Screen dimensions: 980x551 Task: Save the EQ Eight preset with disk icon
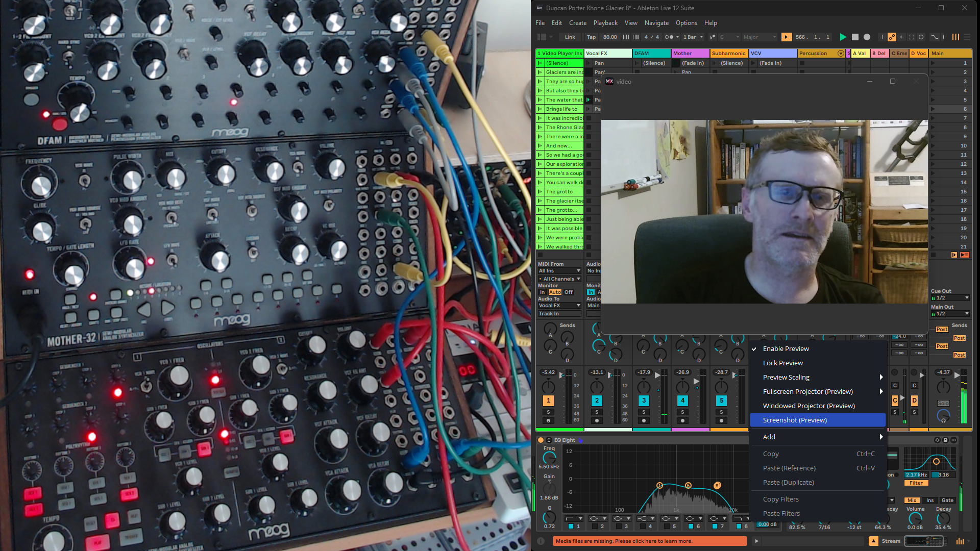[945, 440]
